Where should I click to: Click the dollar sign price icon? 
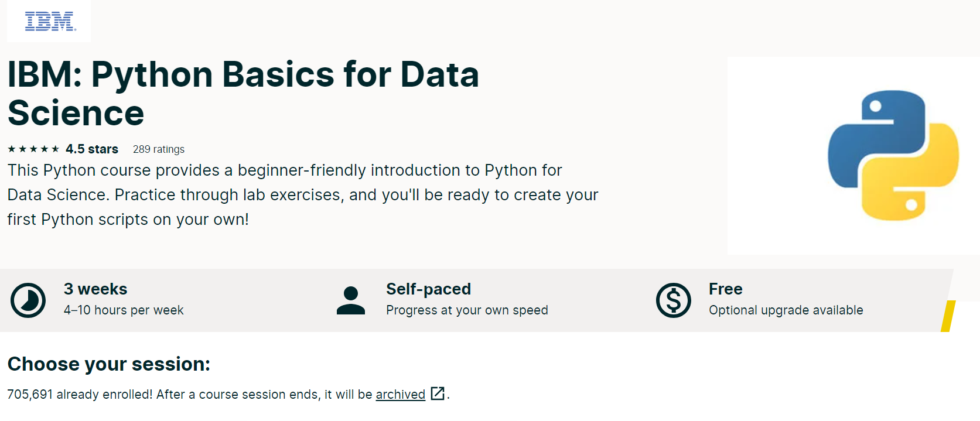(673, 300)
